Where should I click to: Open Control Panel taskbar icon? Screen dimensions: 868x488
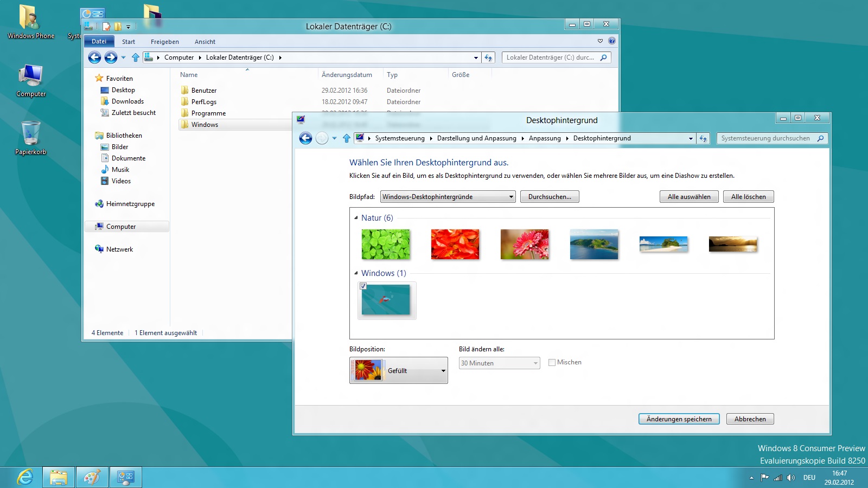click(126, 477)
